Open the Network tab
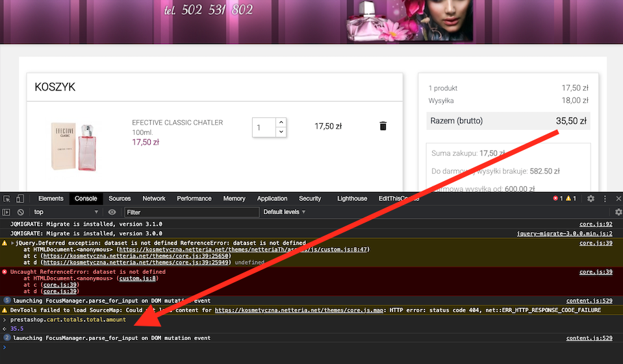Viewport: 623px width, 364px height. coord(154,199)
